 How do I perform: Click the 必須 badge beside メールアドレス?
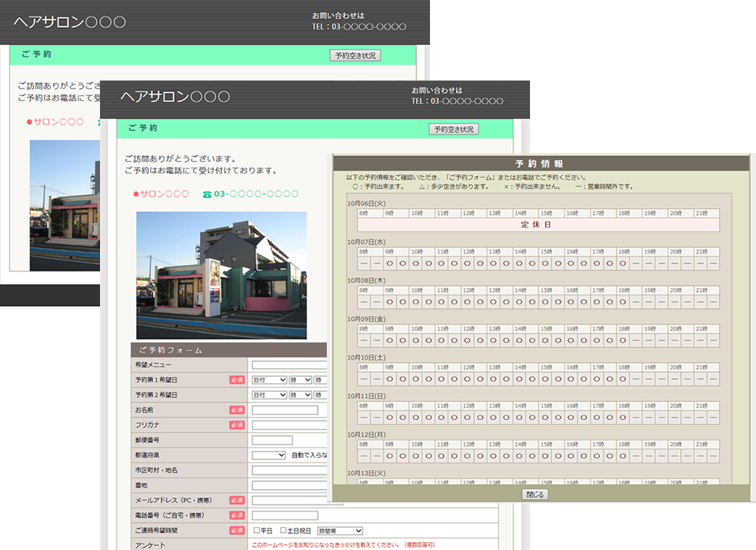(237, 500)
